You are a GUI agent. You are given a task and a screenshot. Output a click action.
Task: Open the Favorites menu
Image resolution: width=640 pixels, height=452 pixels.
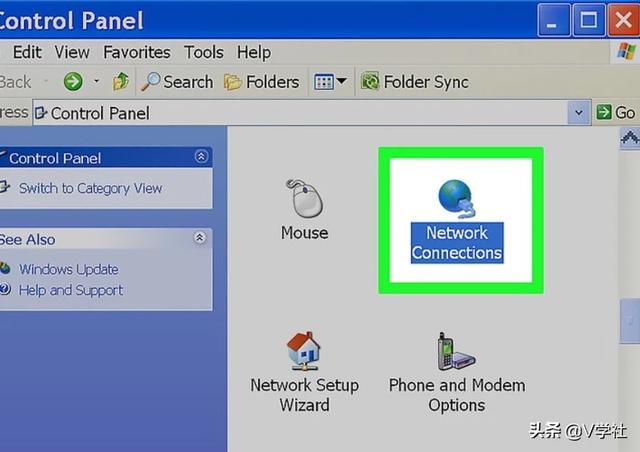click(137, 52)
